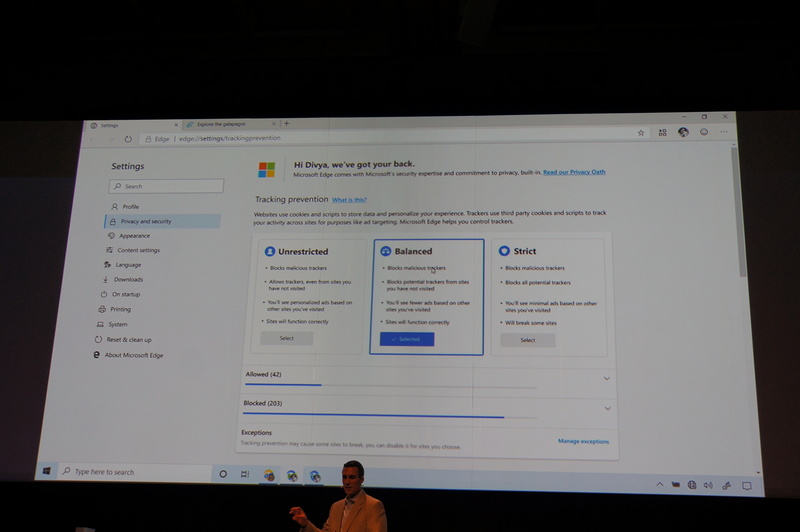Open the What is this? link
This screenshot has height=532, width=800.
point(349,200)
